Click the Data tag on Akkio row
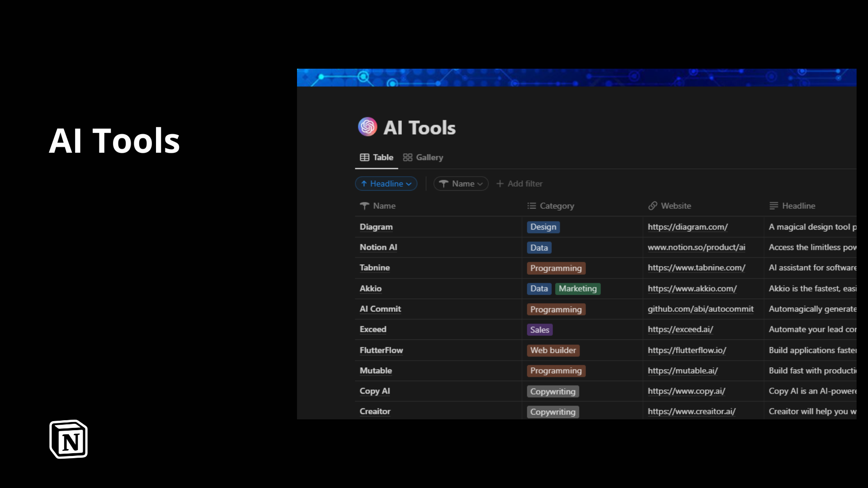 pos(539,288)
